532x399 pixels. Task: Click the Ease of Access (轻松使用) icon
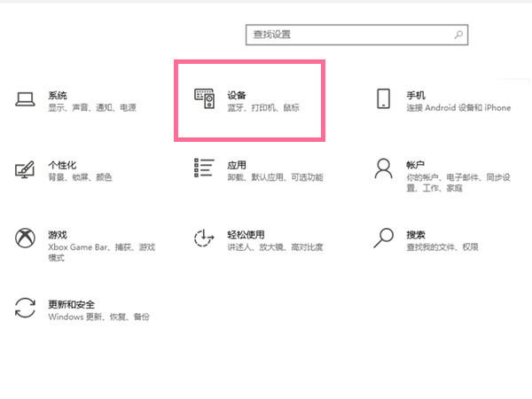tap(205, 239)
